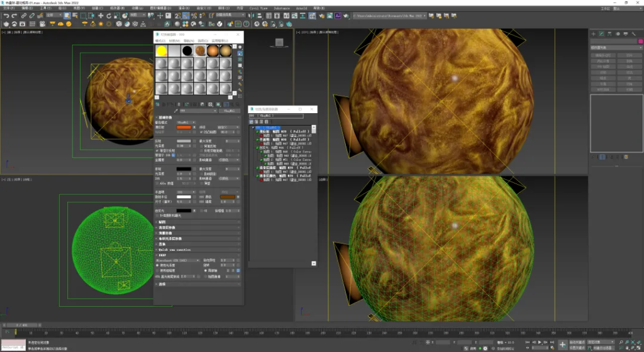Open the 着色模式 dropdown
The image size is (644, 352).
(186, 122)
